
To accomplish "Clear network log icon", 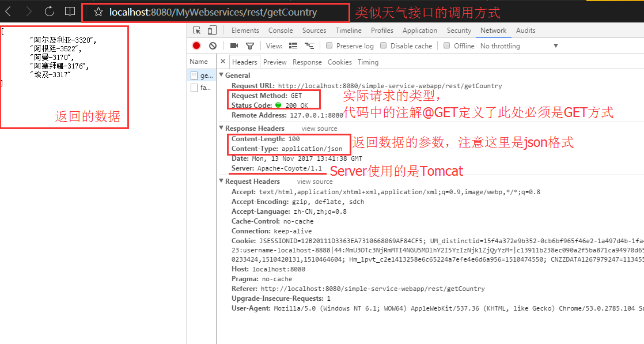I will (x=213, y=46).
